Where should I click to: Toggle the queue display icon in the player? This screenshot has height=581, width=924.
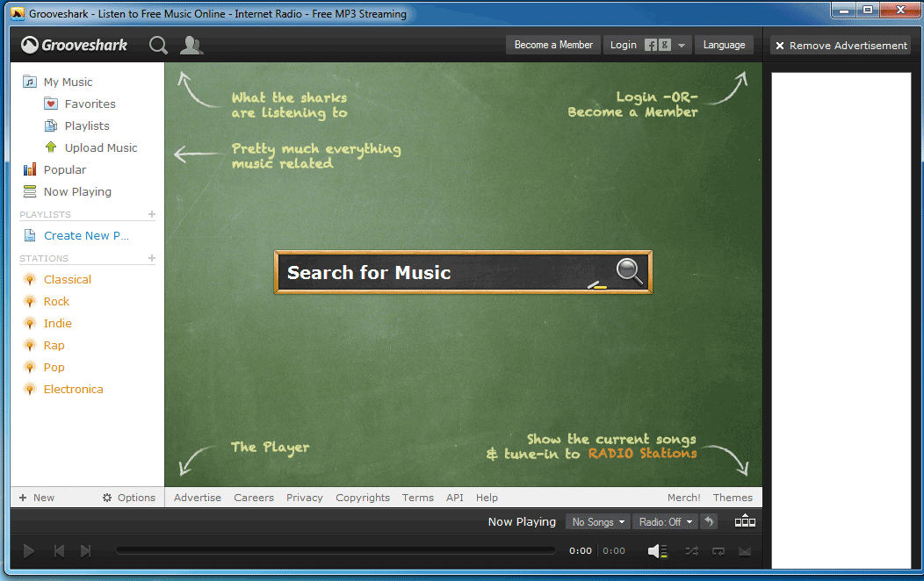point(745,521)
